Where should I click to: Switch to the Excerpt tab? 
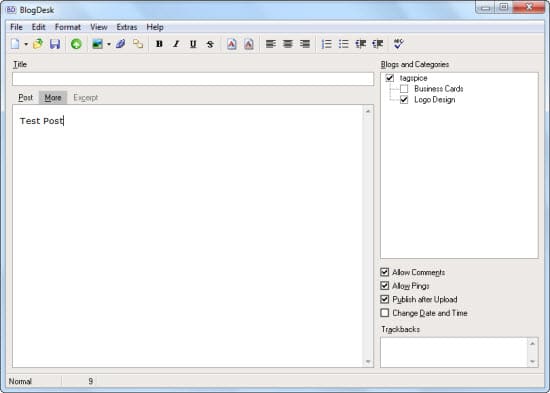click(86, 98)
